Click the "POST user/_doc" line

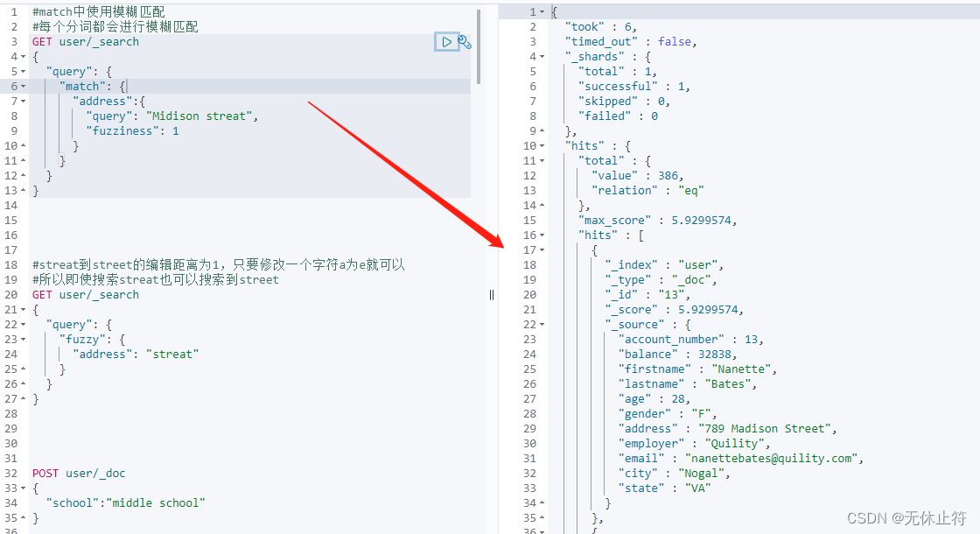pyautogui.click(x=79, y=474)
